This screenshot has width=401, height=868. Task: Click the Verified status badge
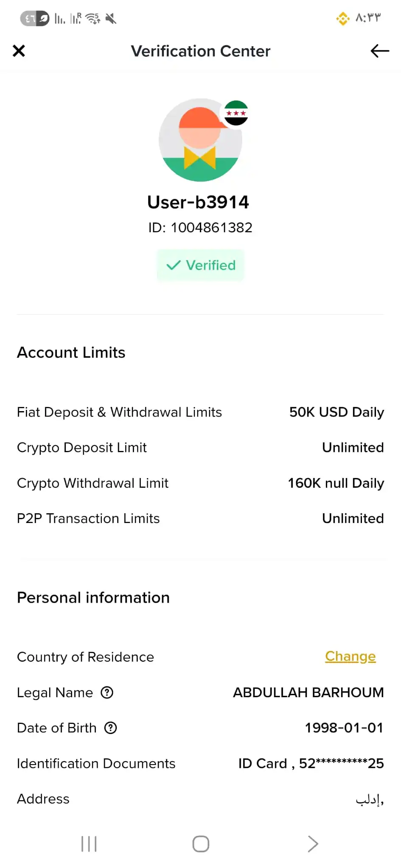201,265
